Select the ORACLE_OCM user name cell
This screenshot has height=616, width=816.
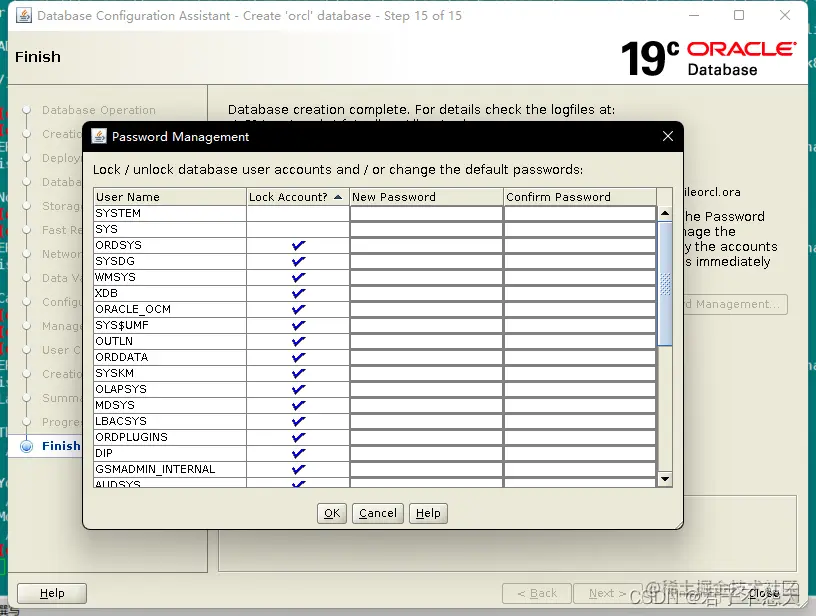170,309
